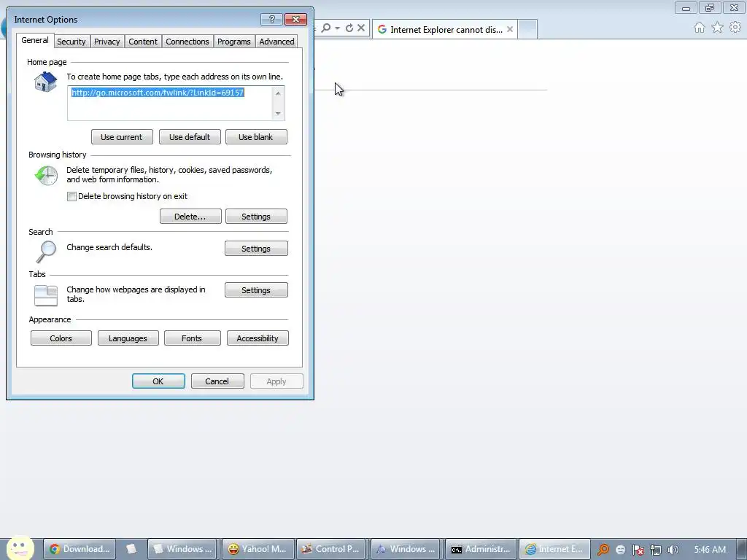The height and width of the screenshot is (560, 747).
Task: Switch to Administrator command prompt taskbar item
Action: (x=481, y=549)
